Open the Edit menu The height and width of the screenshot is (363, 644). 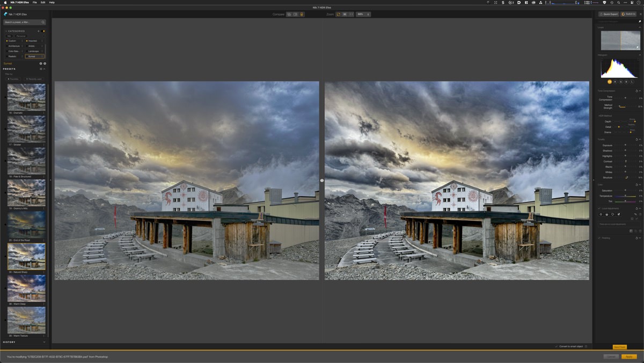pyautogui.click(x=43, y=2)
